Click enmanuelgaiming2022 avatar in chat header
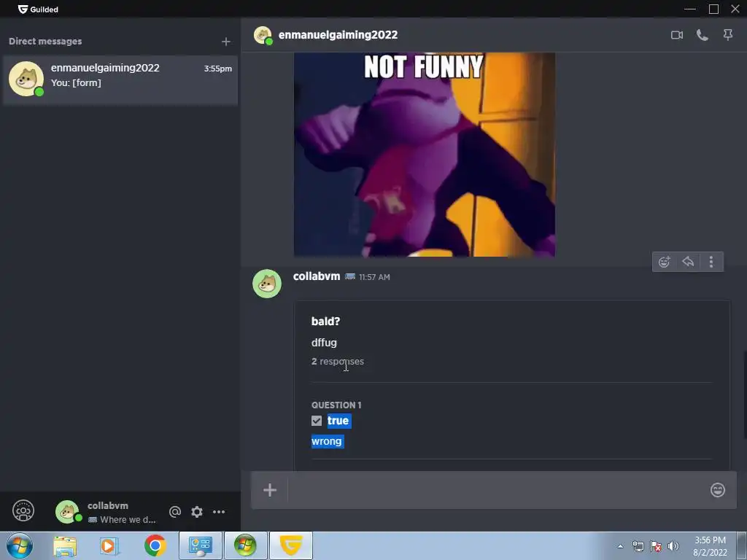 [263, 35]
